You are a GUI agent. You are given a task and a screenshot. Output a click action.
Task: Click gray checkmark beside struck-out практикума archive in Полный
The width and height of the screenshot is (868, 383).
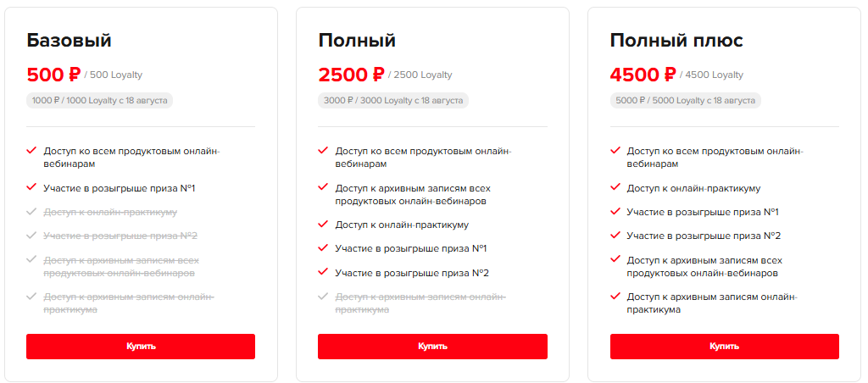pos(323,296)
